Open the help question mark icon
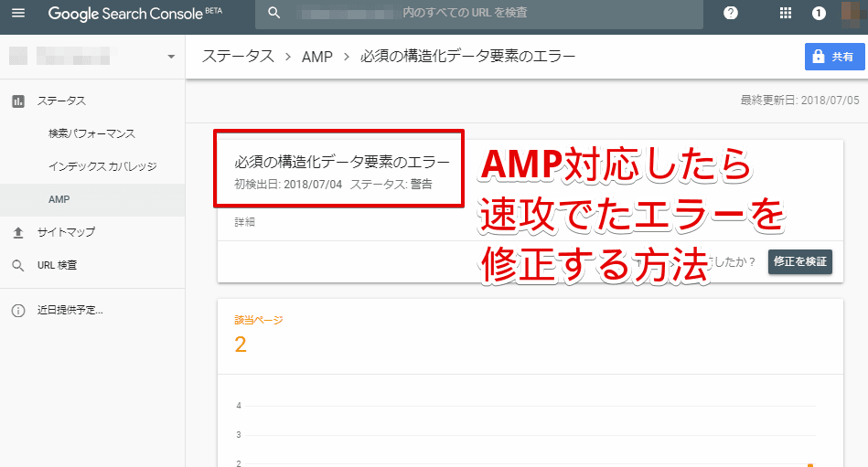 pyautogui.click(x=730, y=14)
